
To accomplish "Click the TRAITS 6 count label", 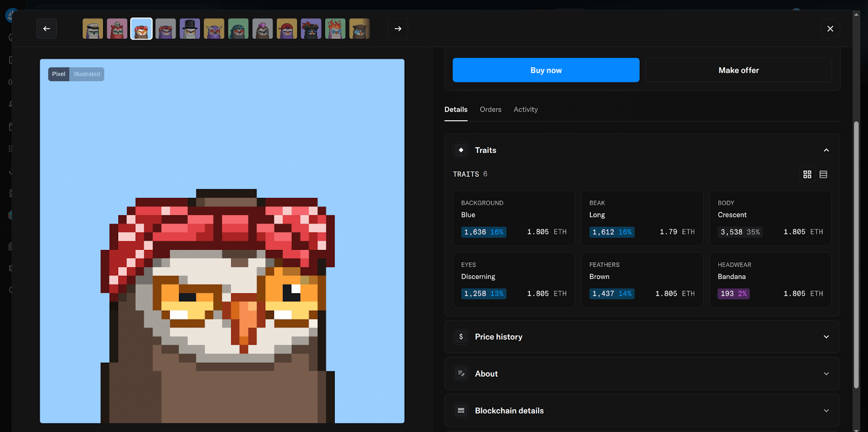I will click(x=470, y=174).
